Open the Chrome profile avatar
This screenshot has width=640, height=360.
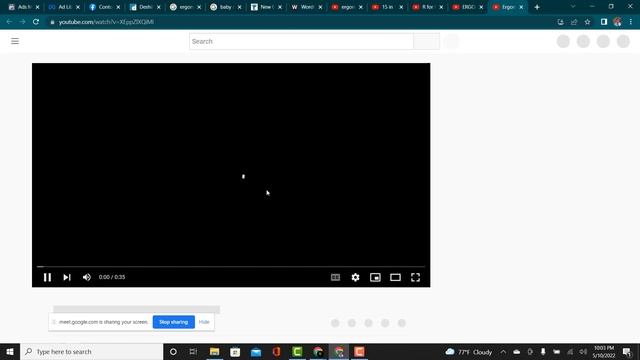coord(617,22)
